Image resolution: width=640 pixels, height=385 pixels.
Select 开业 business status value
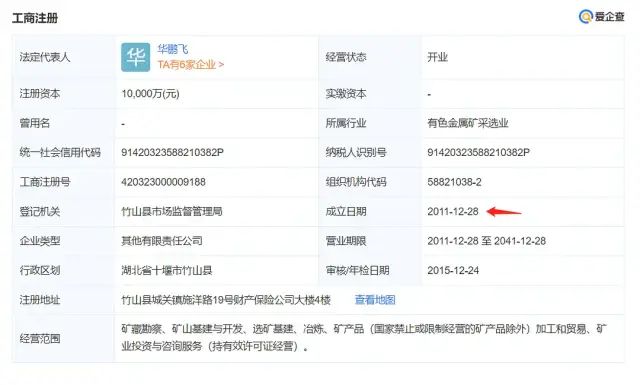click(x=438, y=57)
